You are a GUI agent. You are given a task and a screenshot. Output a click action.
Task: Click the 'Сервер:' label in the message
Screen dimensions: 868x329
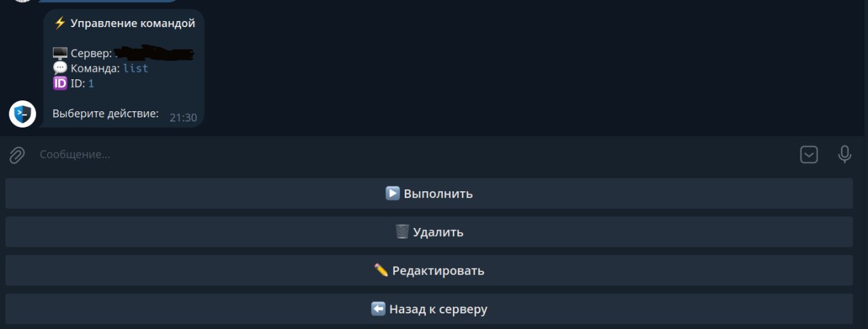(91, 53)
